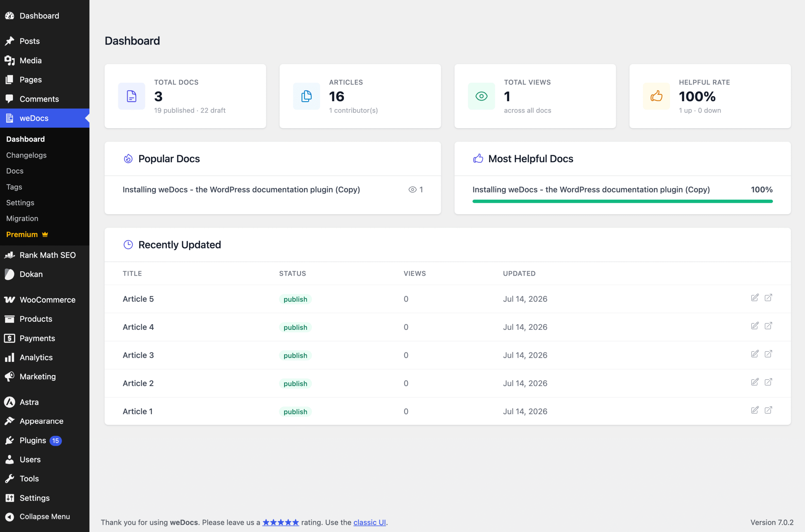The height and width of the screenshot is (532, 805).
Task: Click the publish status badge of Article 1
Action: point(295,412)
